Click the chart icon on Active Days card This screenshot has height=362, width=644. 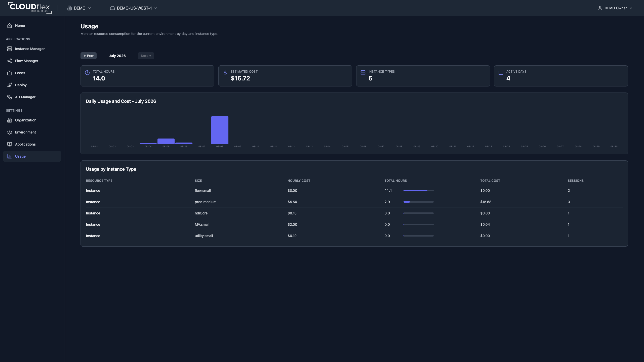(501, 73)
